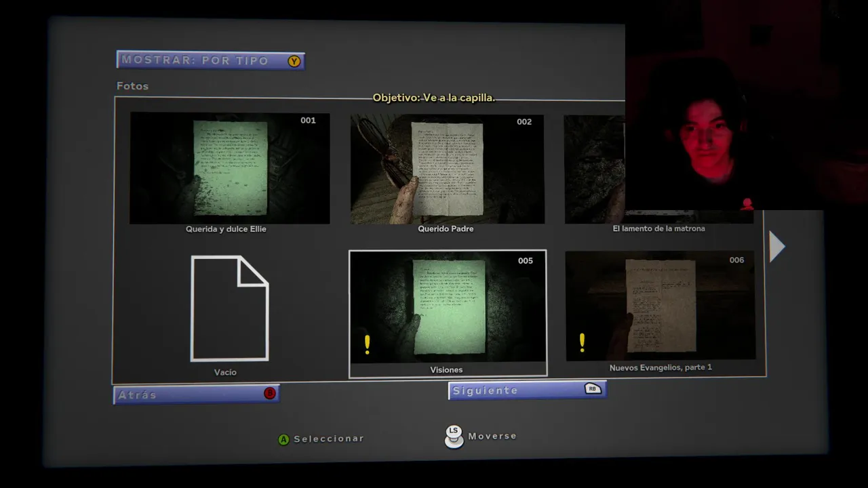Click the objective text 'Ve a la capilla'
The image size is (868, 488).
458,98
